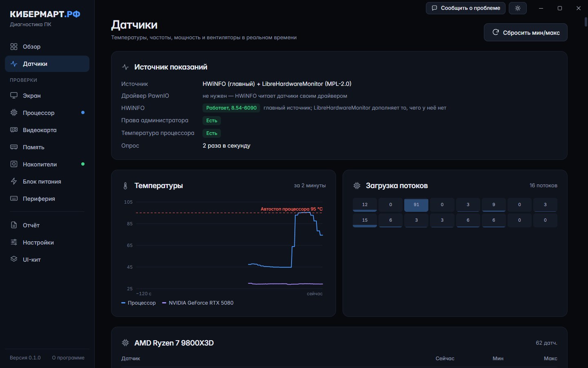588x368 pixels.
Task: Click the Настройки sliders icon
Action: pyautogui.click(x=14, y=242)
